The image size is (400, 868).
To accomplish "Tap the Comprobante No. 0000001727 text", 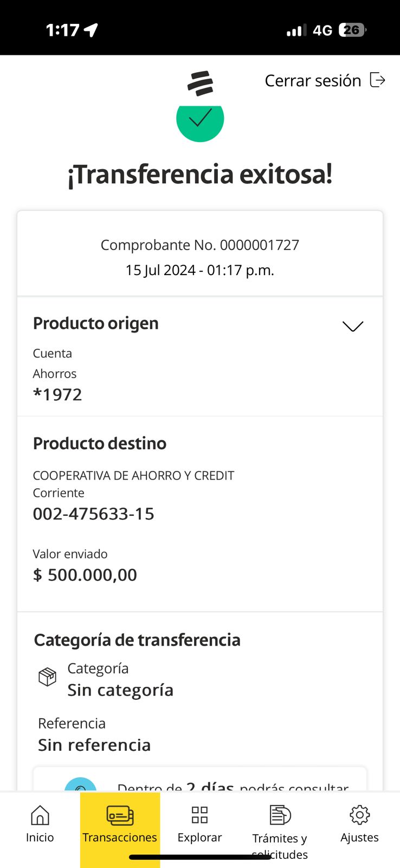I will (x=200, y=245).
